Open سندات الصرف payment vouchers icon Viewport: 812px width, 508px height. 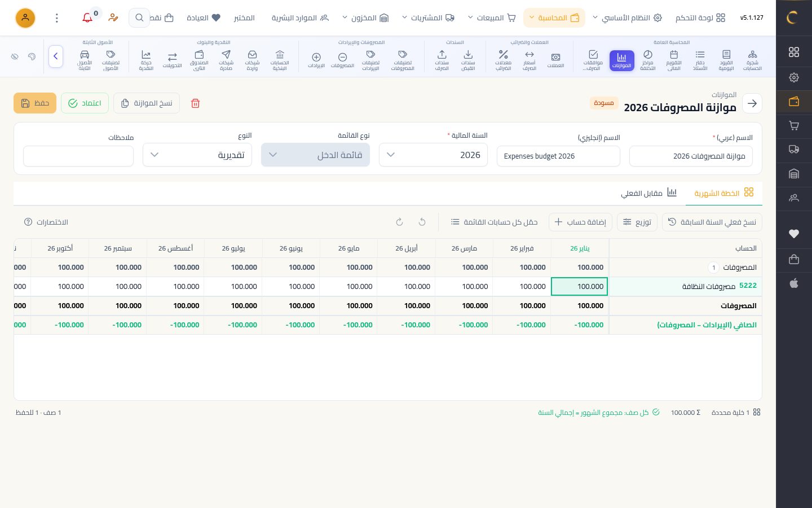442,60
